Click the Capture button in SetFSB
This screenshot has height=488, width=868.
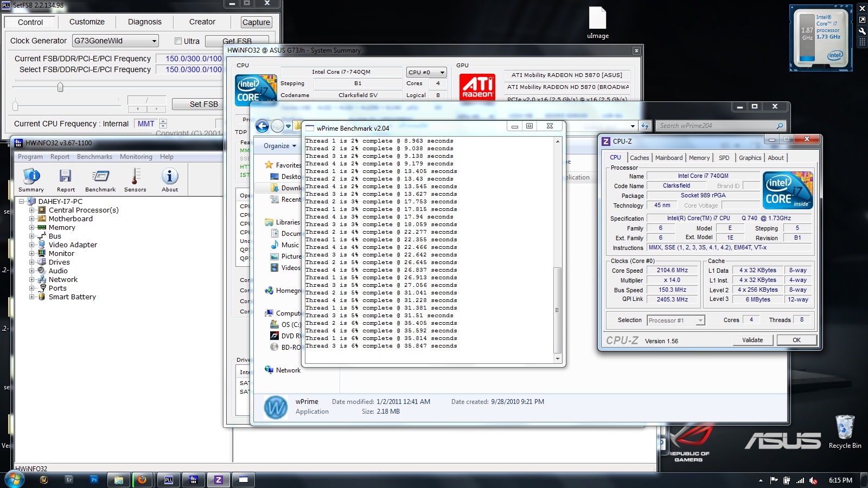click(256, 22)
